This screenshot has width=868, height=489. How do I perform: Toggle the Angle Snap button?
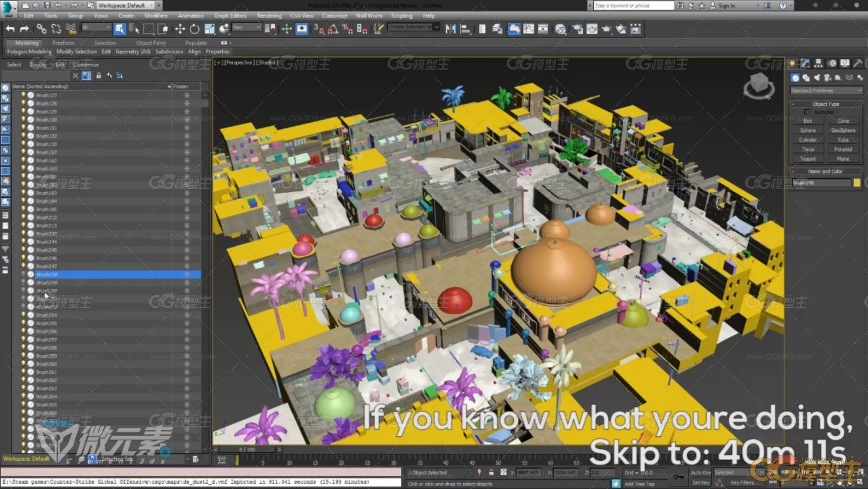click(x=333, y=29)
